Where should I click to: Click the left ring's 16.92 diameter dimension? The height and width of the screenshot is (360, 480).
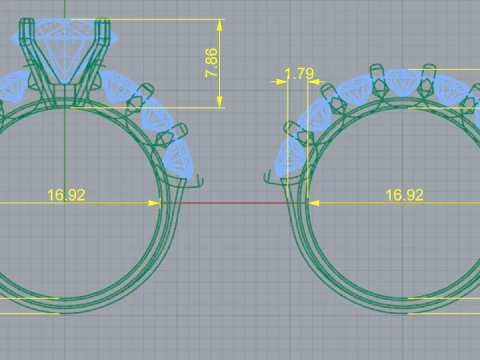(66, 195)
